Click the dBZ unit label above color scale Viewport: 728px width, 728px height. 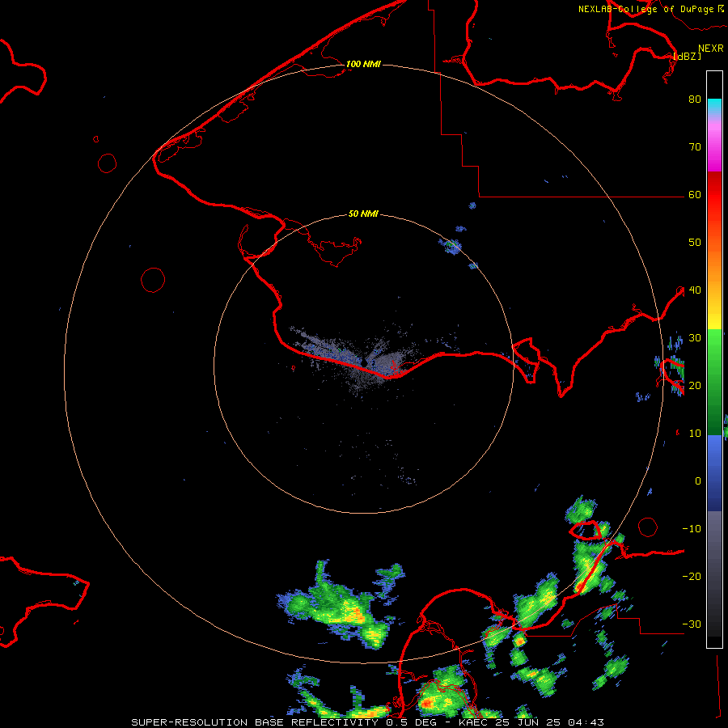click(687, 56)
